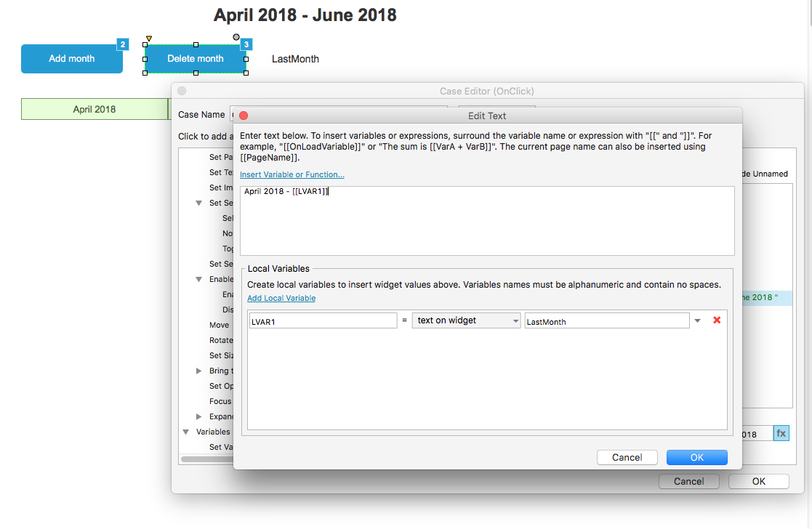812x529 pixels.
Task: Collapse the Variables section in the action tree
Action: (x=186, y=432)
